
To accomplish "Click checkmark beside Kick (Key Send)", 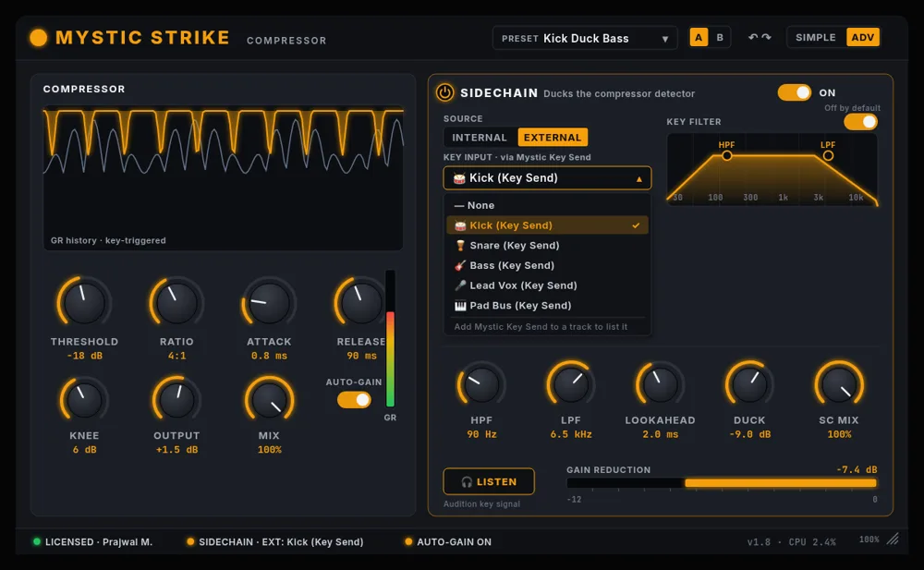I will (x=636, y=225).
